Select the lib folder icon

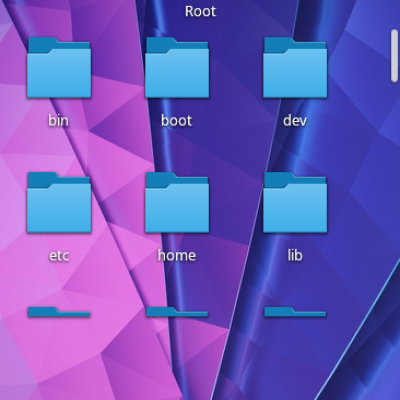click(x=295, y=203)
